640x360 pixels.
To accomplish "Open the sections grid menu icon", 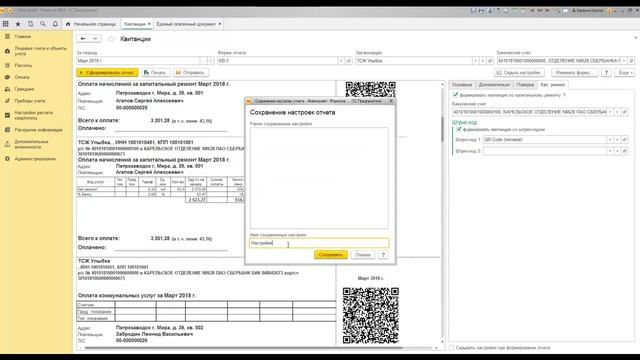I will click(6, 24).
